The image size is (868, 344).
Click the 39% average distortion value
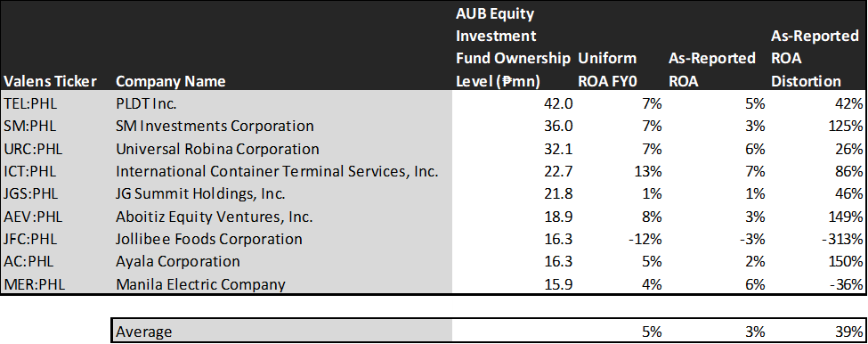pos(849,332)
